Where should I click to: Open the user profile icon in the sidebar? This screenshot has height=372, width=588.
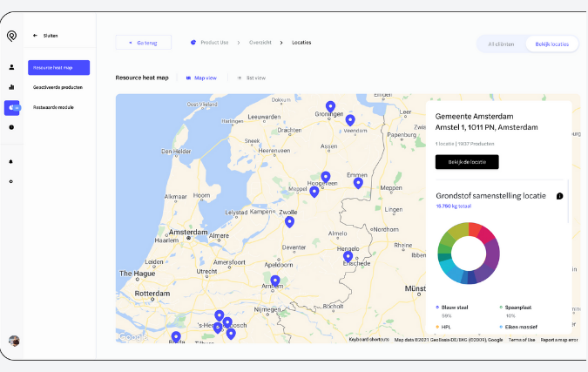pos(11,67)
